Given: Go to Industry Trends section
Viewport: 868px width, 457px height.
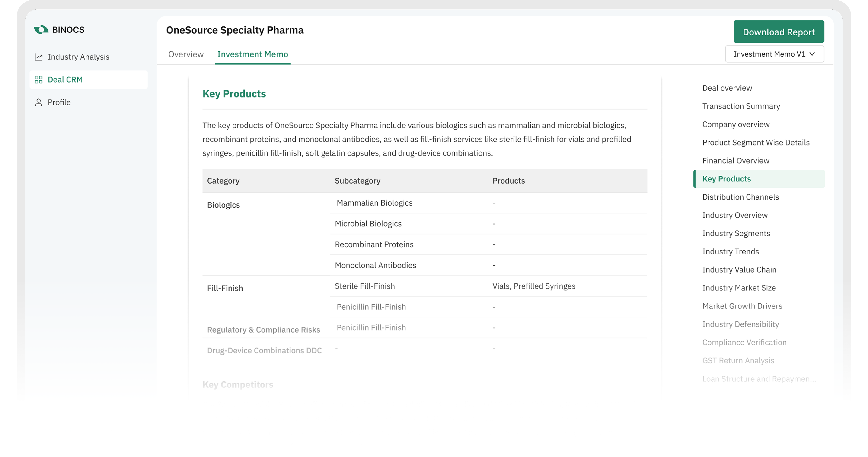Looking at the screenshot, I should (731, 252).
